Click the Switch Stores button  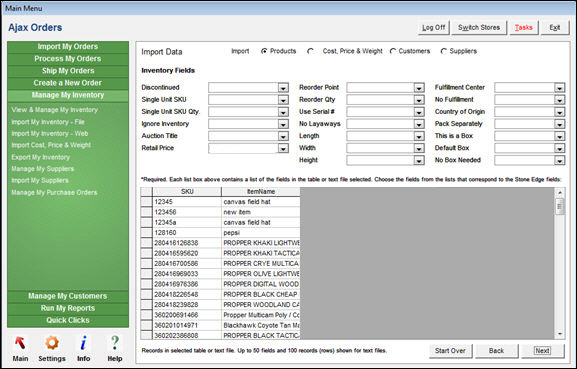479,28
